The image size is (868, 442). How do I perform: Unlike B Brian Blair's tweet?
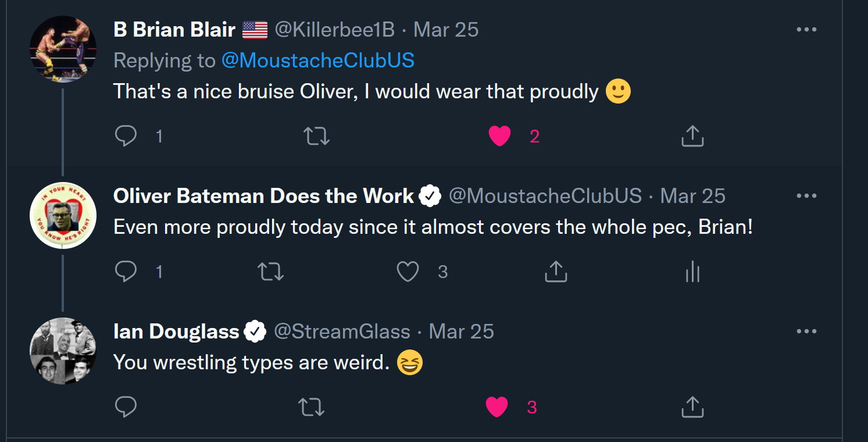[x=499, y=136]
